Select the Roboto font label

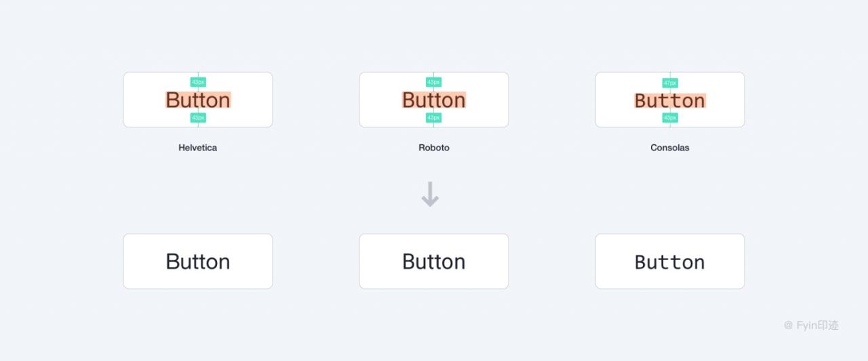pos(433,148)
